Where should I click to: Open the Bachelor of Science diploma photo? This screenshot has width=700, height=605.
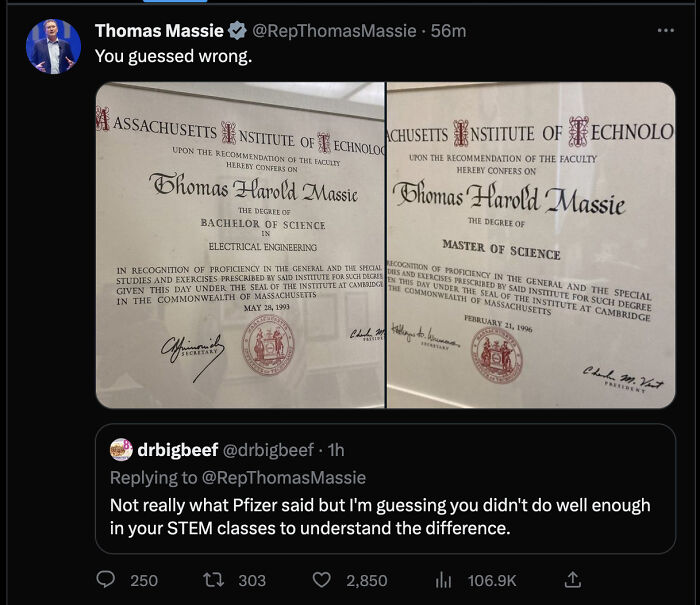240,245
